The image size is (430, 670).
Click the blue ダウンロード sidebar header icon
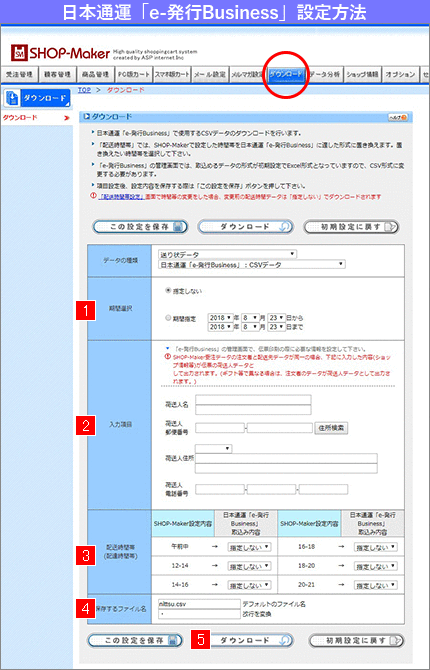(37, 98)
